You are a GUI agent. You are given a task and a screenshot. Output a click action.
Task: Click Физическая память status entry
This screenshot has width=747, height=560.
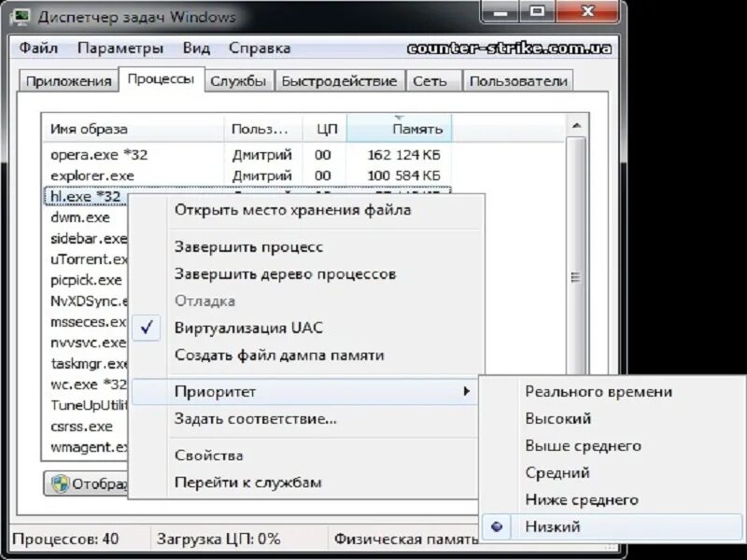406,539
